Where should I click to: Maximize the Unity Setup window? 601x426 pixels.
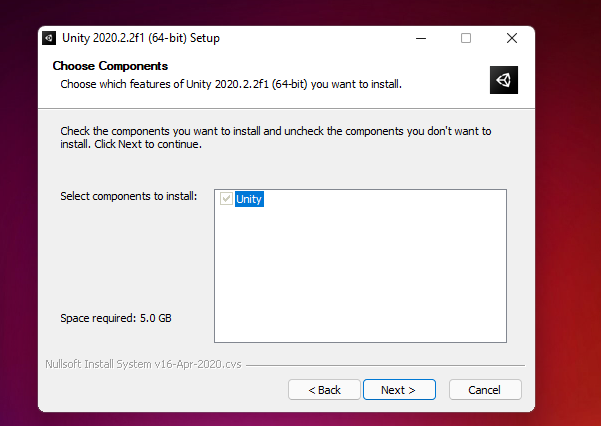click(x=466, y=38)
